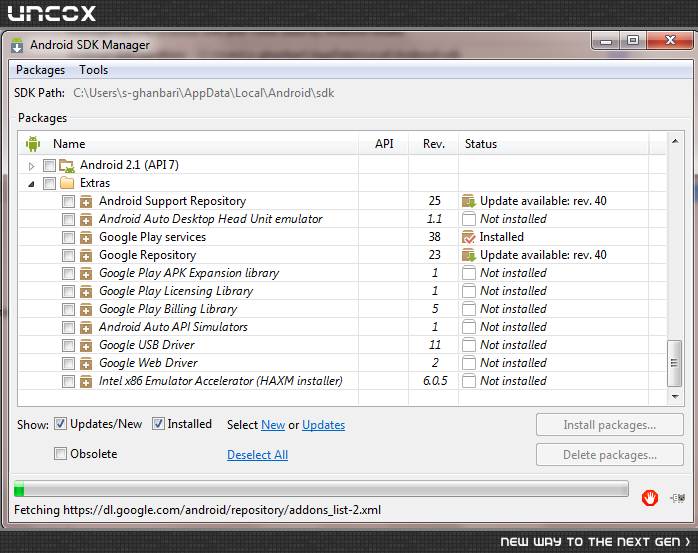
Task: Click installed status icon for Google Play services
Action: (469, 237)
